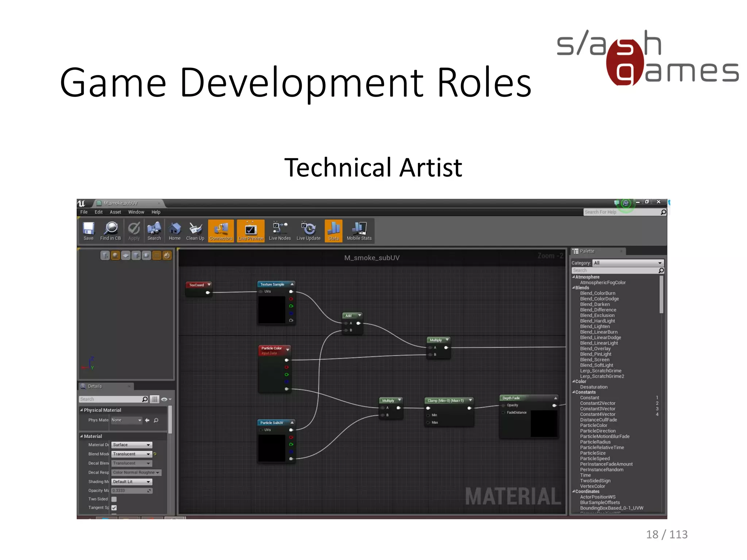Open Blend Mode Translucent dropdown

(x=131, y=454)
